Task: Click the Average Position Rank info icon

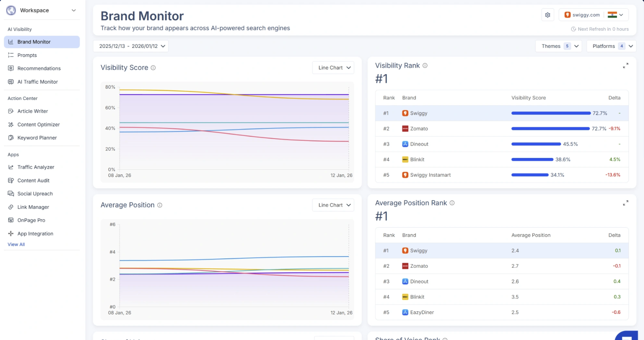Action: click(x=452, y=203)
